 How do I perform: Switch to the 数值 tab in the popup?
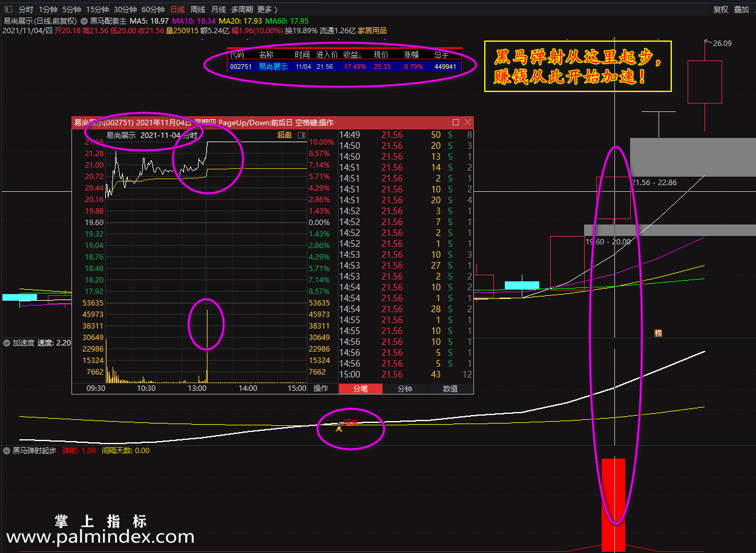coord(450,388)
